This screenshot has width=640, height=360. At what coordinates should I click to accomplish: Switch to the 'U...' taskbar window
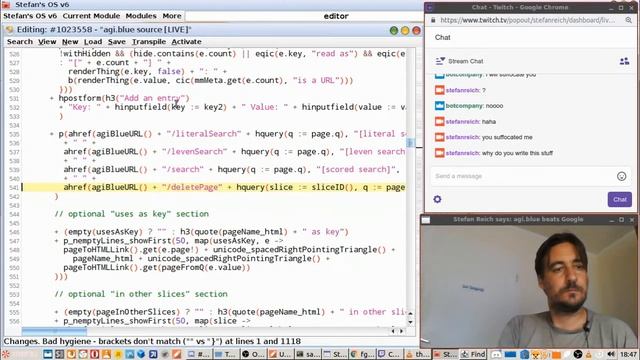(280, 354)
